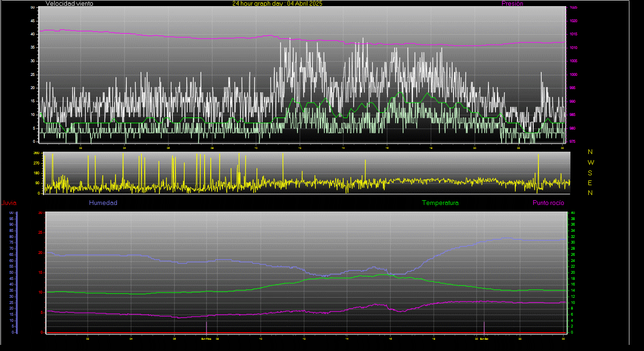Click the 975 value on pressure axis
Screen dimensions: 644x351
572,142
